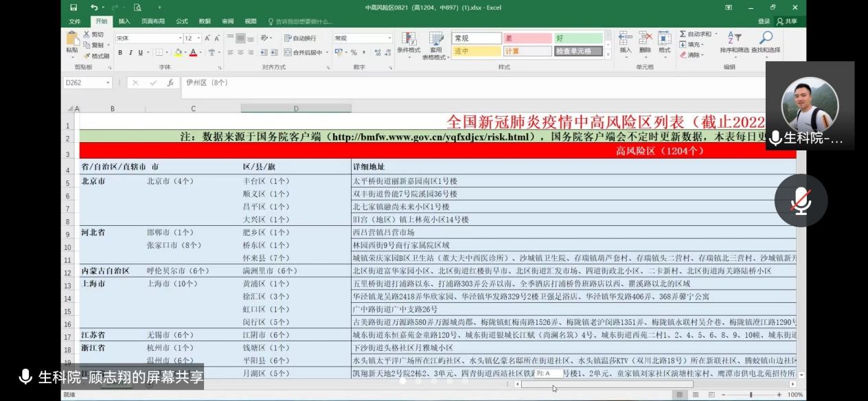Switch to the Insert (插入) tab
The width and height of the screenshot is (868, 401).
[x=124, y=21]
